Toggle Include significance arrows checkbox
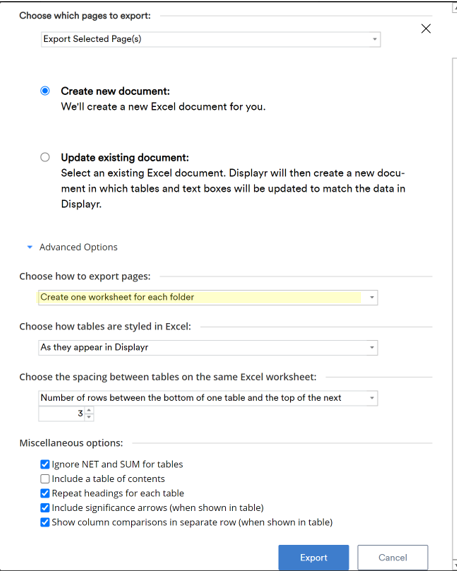The width and height of the screenshot is (457, 571). (x=45, y=508)
